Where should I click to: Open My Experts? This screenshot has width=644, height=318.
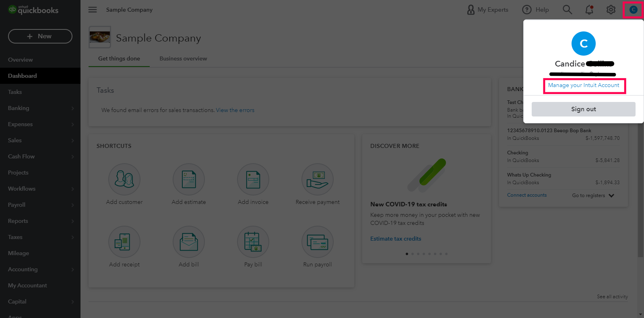pos(487,10)
